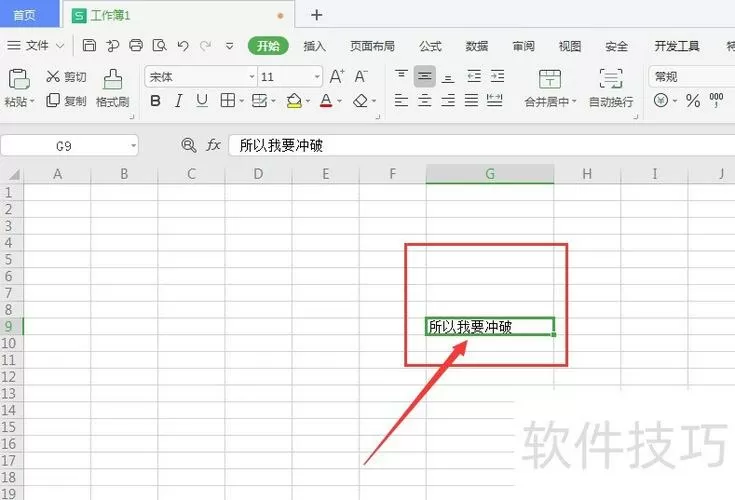The image size is (735, 500).
Task: Click the Copy (复制) button
Action: pos(66,100)
